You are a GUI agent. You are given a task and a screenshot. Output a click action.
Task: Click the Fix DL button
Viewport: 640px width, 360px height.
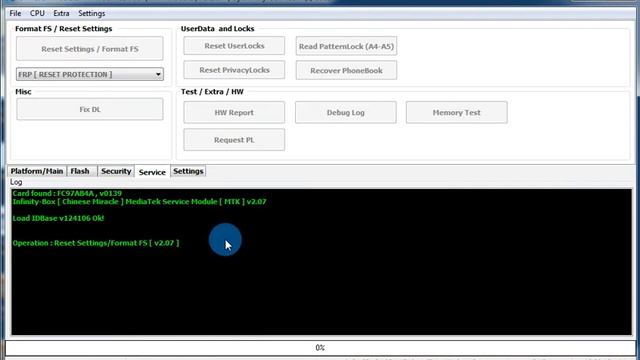[90, 109]
